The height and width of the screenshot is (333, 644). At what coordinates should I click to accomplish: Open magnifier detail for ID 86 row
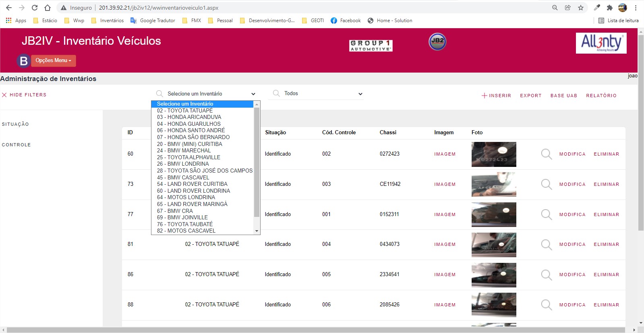pos(547,275)
